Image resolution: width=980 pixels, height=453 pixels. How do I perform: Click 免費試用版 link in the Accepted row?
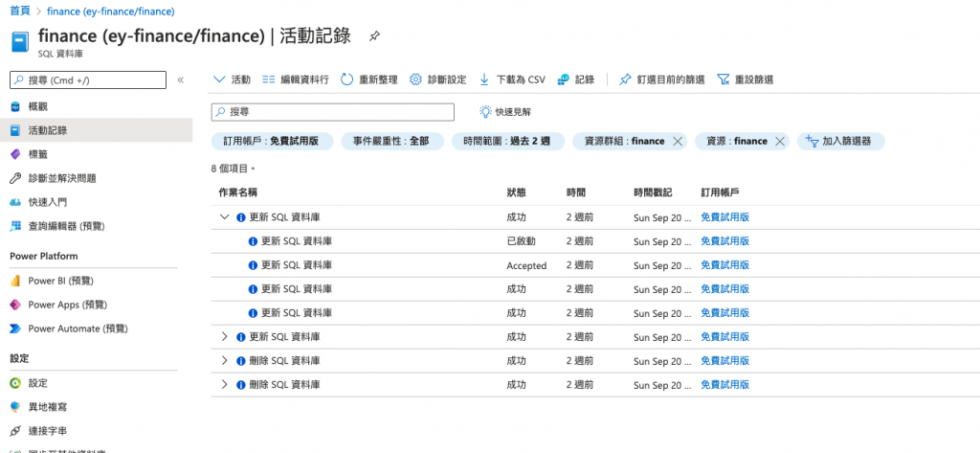[725, 264]
